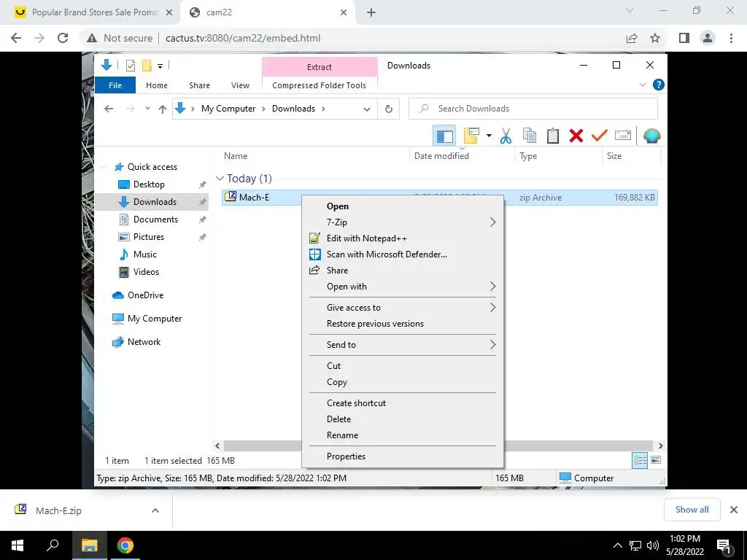Open the View ribbon tab
This screenshot has width=747, height=560.
click(x=240, y=85)
